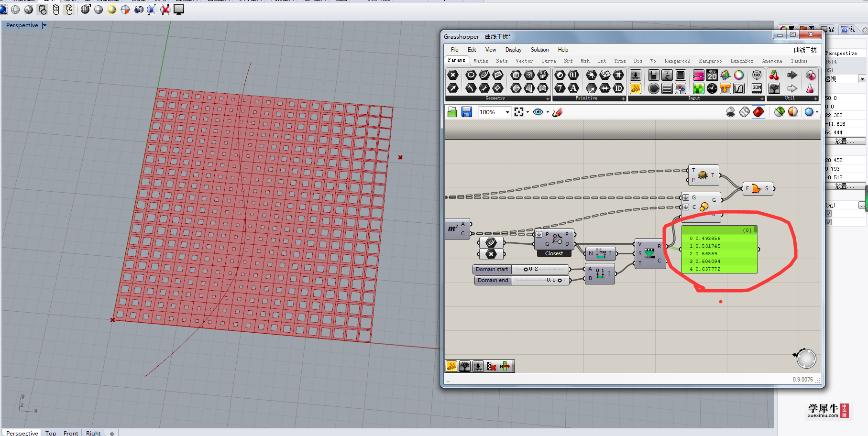Expand the Geometry panel plus arrow

tap(548, 98)
